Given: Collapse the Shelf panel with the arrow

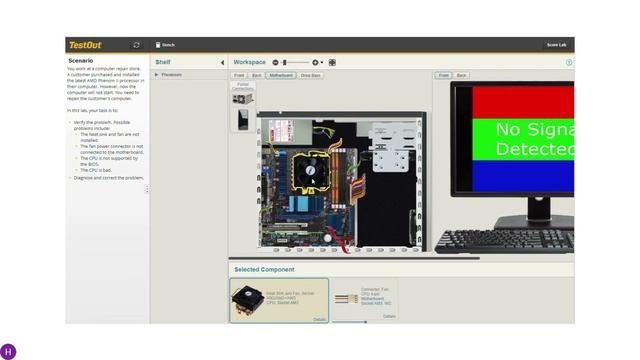Looking at the screenshot, I should 222,62.
